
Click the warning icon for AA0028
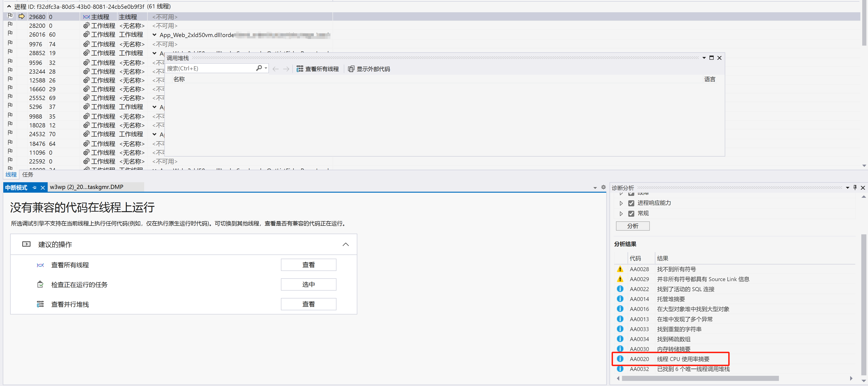[x=620, y=269]
